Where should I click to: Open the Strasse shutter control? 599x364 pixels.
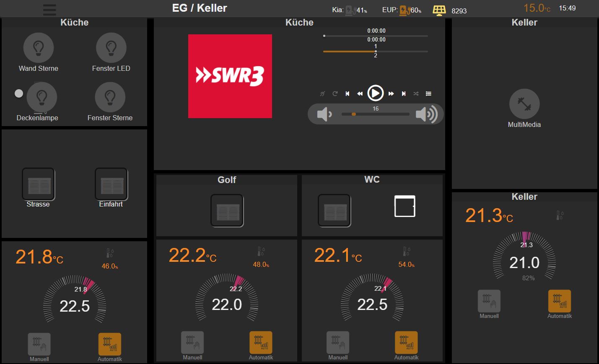[39, 184]
